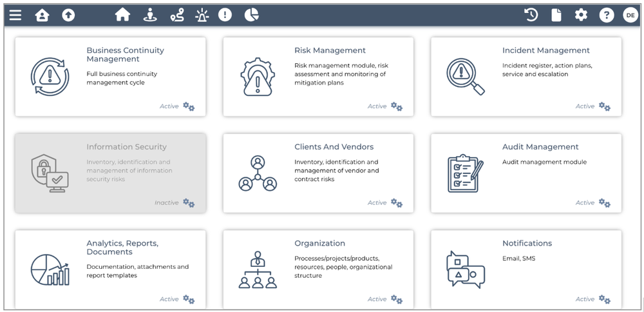Viewport: 644px width, 312px height.
Task: Open Business Continuity Management gear settings
Action: pos(189,106)
